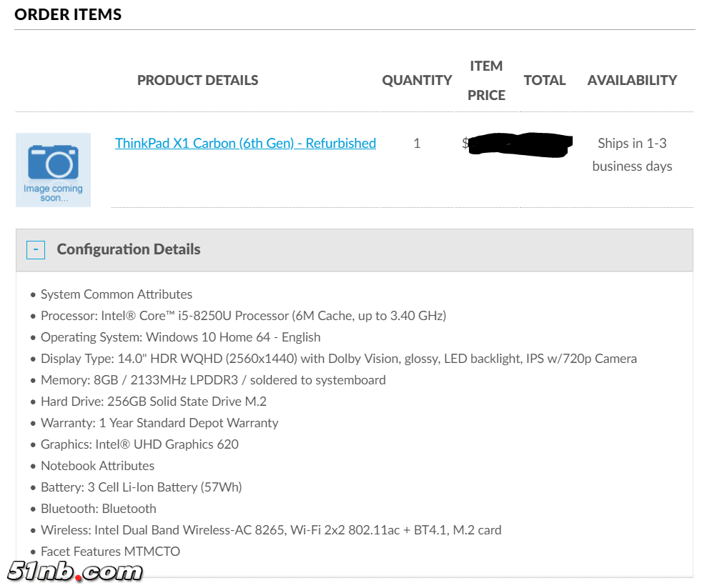Select the Product Details column header
The height and width of the screenshot is (588, 727).
pyautogui.click(x=197, y=80)
